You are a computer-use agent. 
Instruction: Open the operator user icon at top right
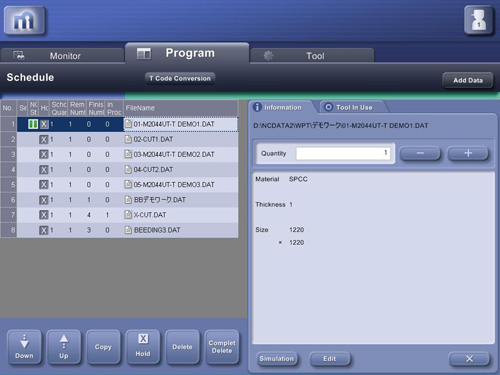pos(479,21)
